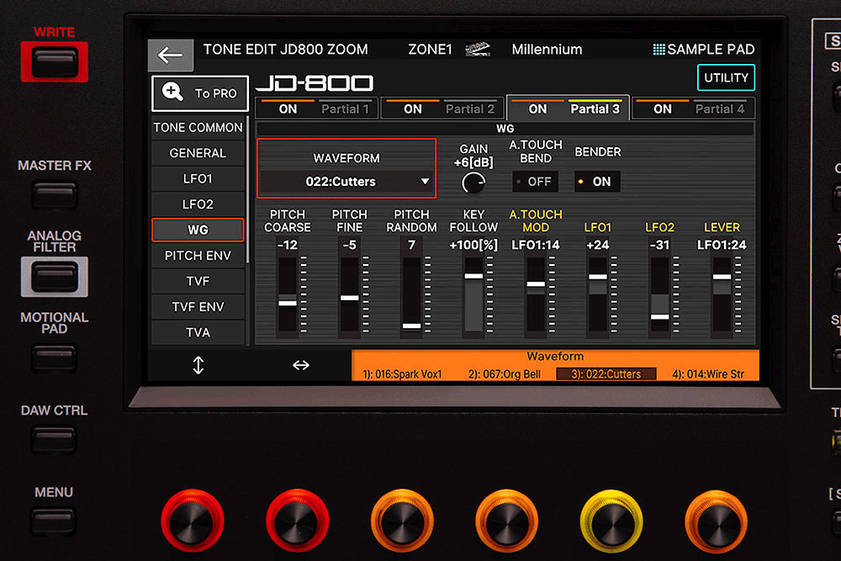Tap the horizontal scroll arrows icon
Image resolution: width=841 pixels, height=561 pixels.
[300, 365]
